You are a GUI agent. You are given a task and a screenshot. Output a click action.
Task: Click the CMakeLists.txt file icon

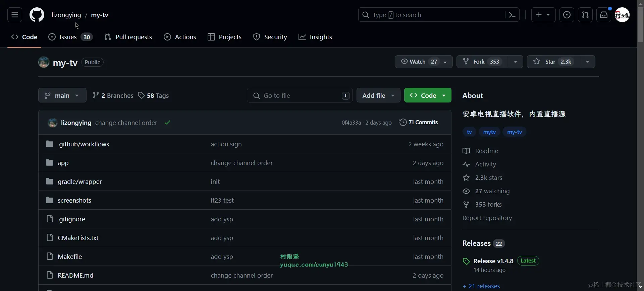point(50,237)
